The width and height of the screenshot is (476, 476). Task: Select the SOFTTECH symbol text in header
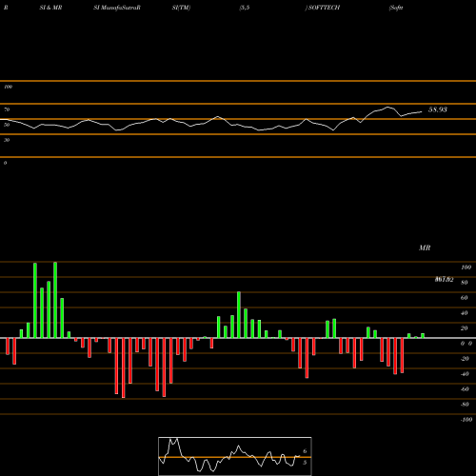pos(324,8)
